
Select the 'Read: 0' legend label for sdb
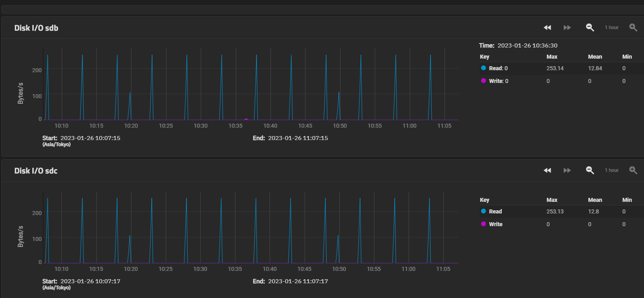498,68
